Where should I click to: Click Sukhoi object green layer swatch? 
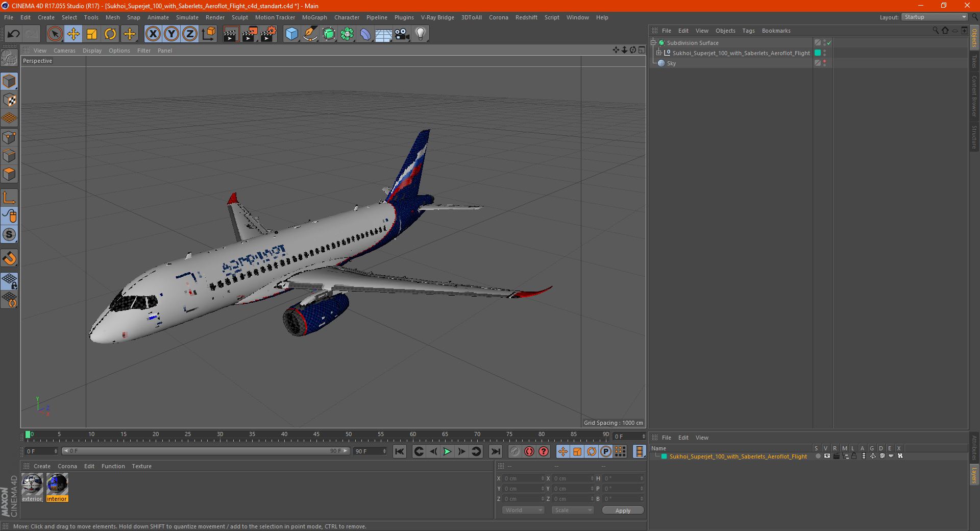(818, 53)
